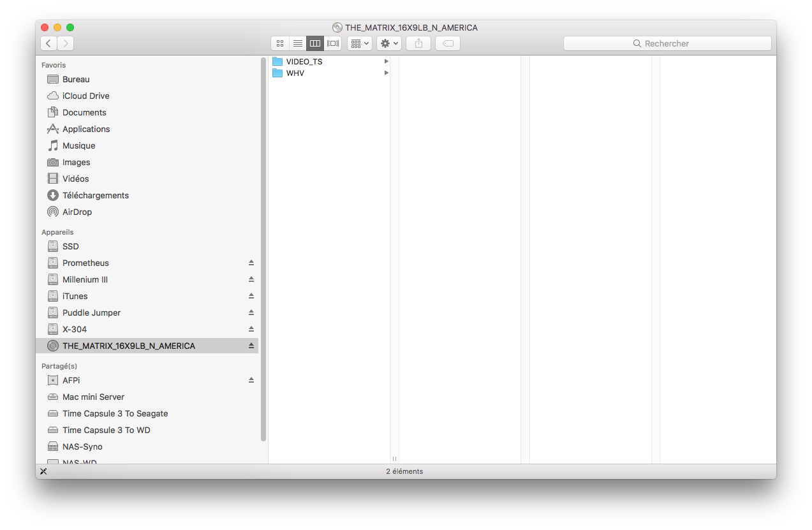Viewport: 812px width, 530px height.
Task: Eject the iTunes drive
Action: [x=251, y=296]
